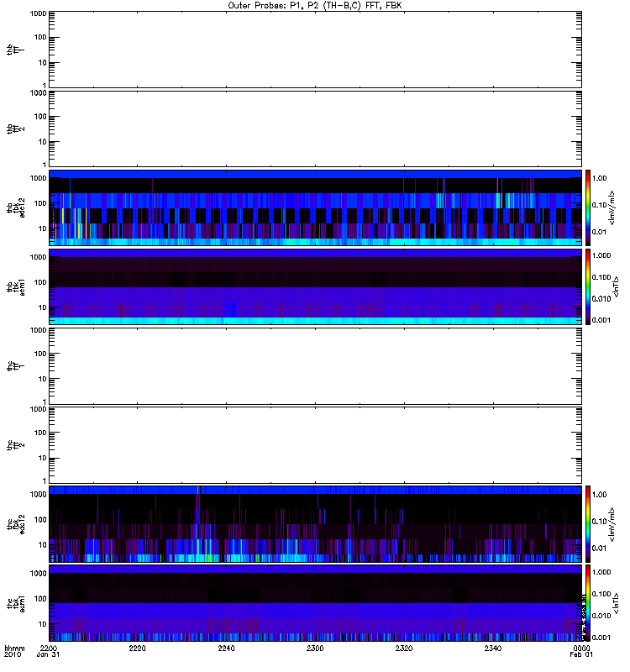Click the thb fbk edc12 spectrogram panel

[315, 207]
